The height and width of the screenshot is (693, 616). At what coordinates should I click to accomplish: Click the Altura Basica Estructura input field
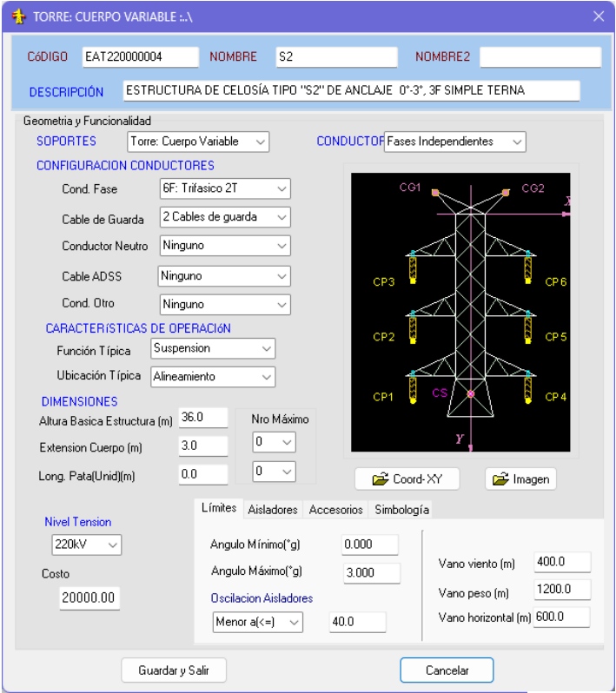[203, 418]
